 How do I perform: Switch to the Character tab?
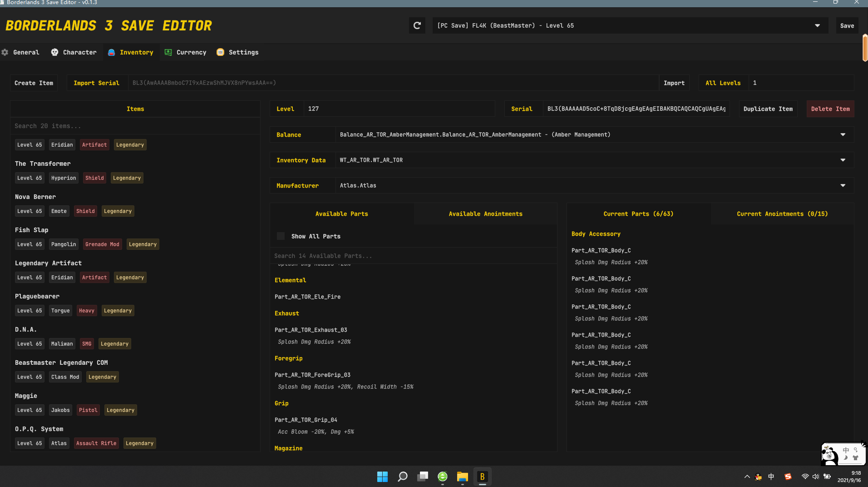tap(74, 52)
